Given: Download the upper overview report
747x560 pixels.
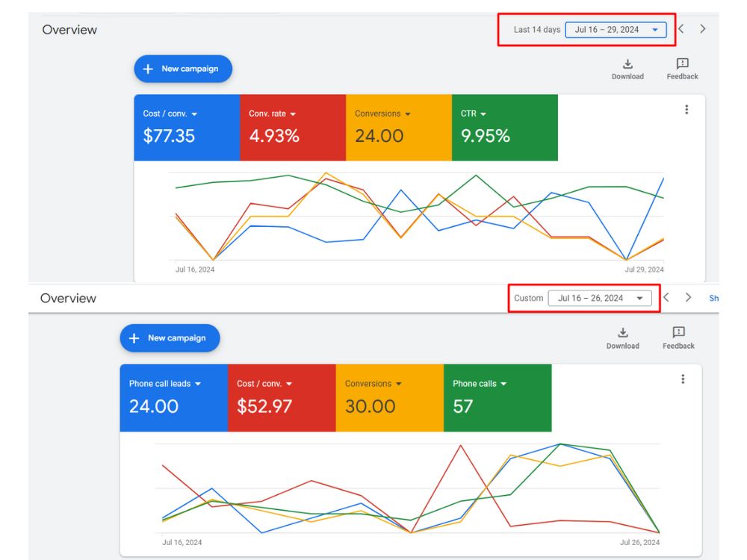Looking at the screenshot, I should click(627, 69).
